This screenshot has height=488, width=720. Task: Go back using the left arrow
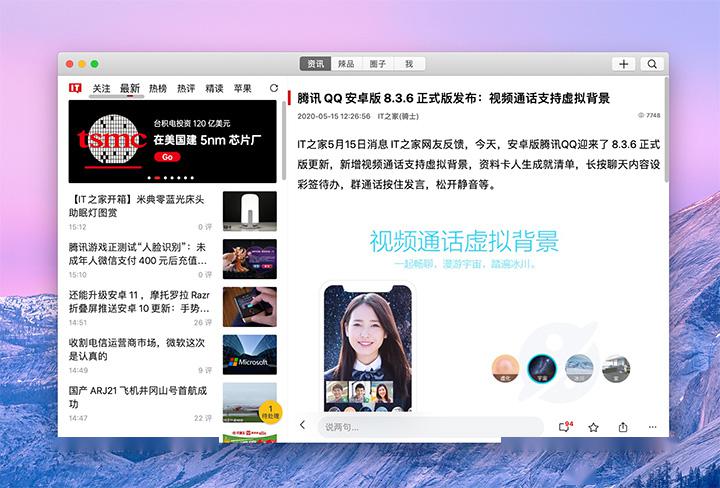302,426
